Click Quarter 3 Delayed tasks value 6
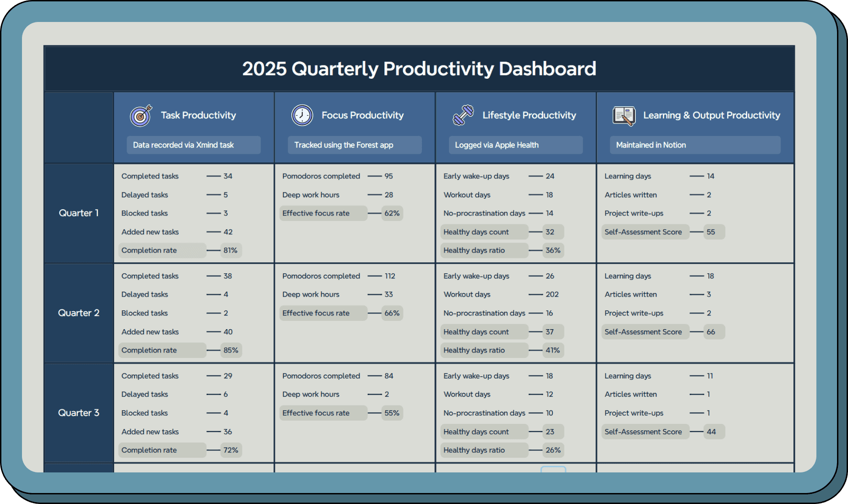 [225, 394]
